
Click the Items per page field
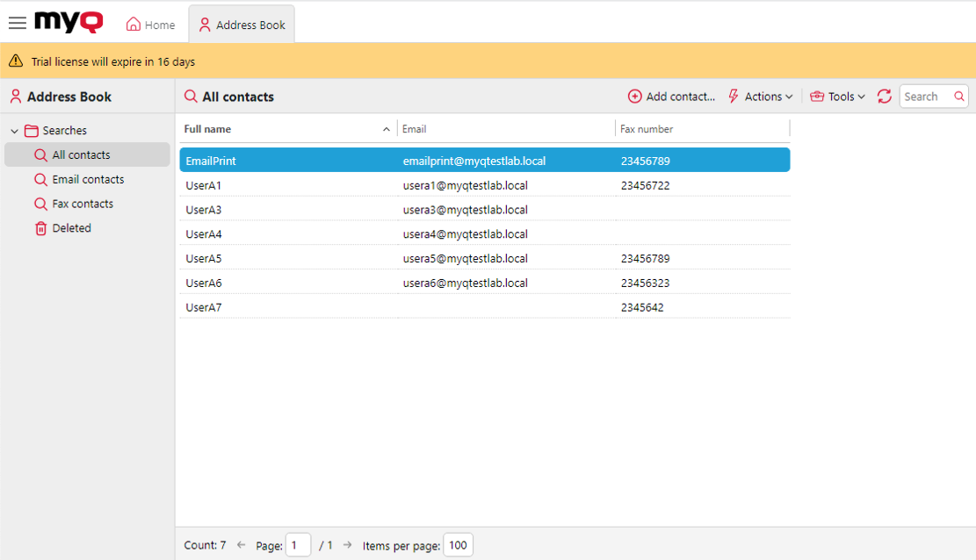[x=458, y=545]
